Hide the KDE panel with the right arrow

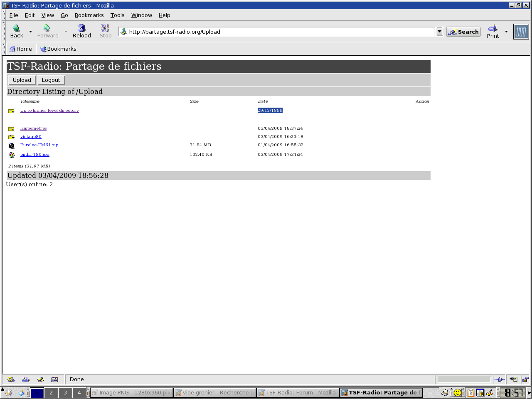(x=529, y=392)
